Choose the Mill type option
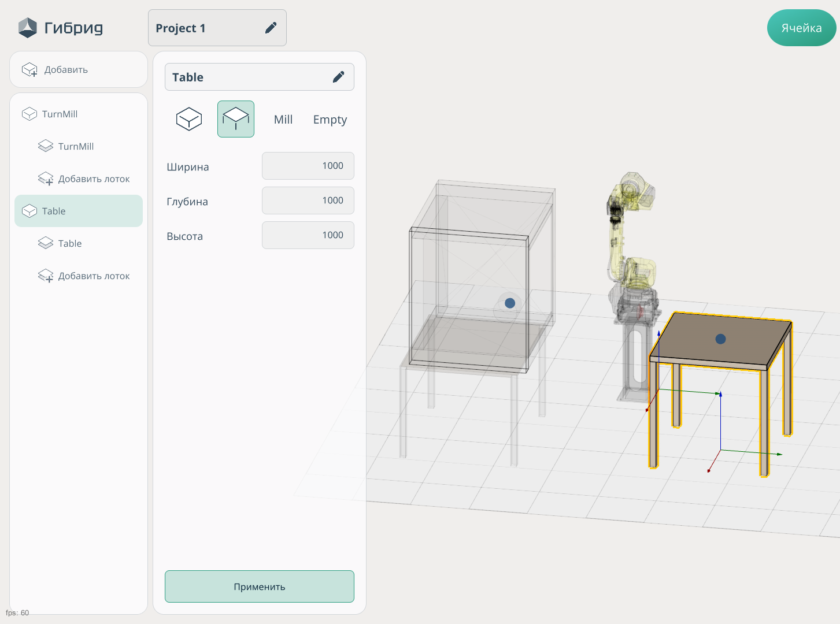The image size is (840, 624). coord(283,120)
